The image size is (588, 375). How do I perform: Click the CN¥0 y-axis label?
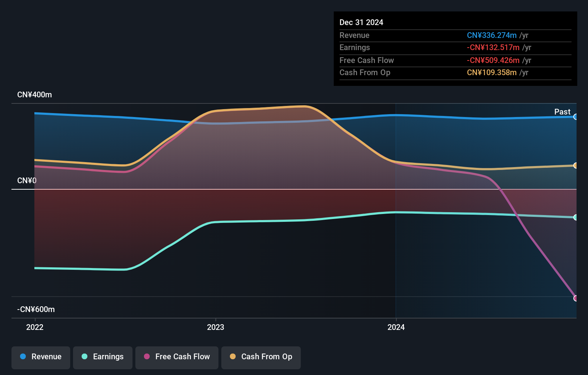(x=27, y=180)
